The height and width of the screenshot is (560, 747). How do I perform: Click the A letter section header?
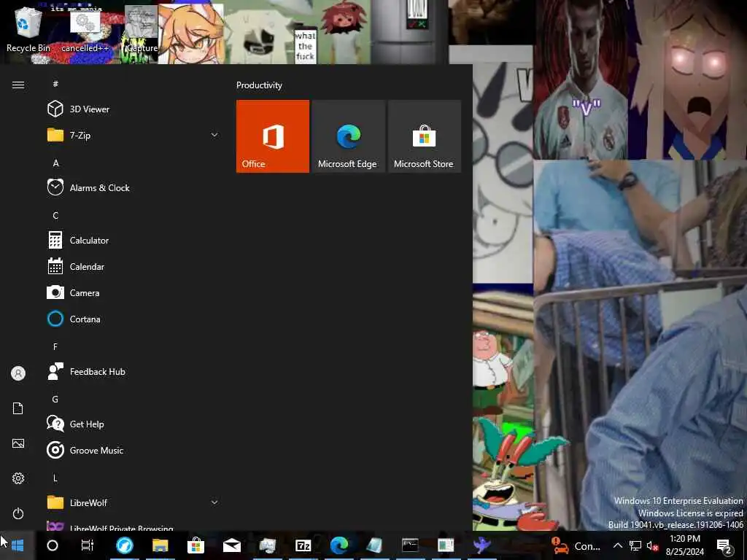pos(55,163)
